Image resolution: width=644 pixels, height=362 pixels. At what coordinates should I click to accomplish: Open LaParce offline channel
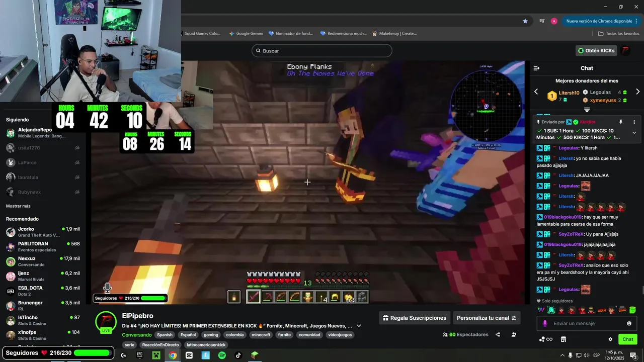click(x=43, y=162)
